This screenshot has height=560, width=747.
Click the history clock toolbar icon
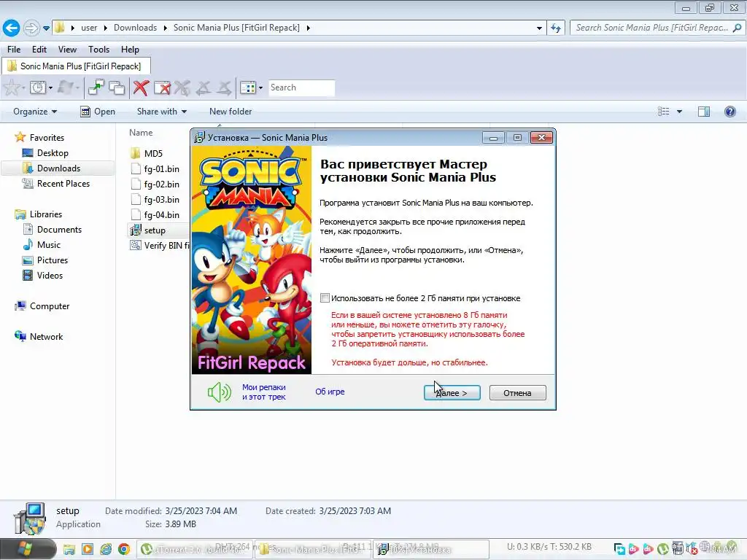click(x=38, y=87)
